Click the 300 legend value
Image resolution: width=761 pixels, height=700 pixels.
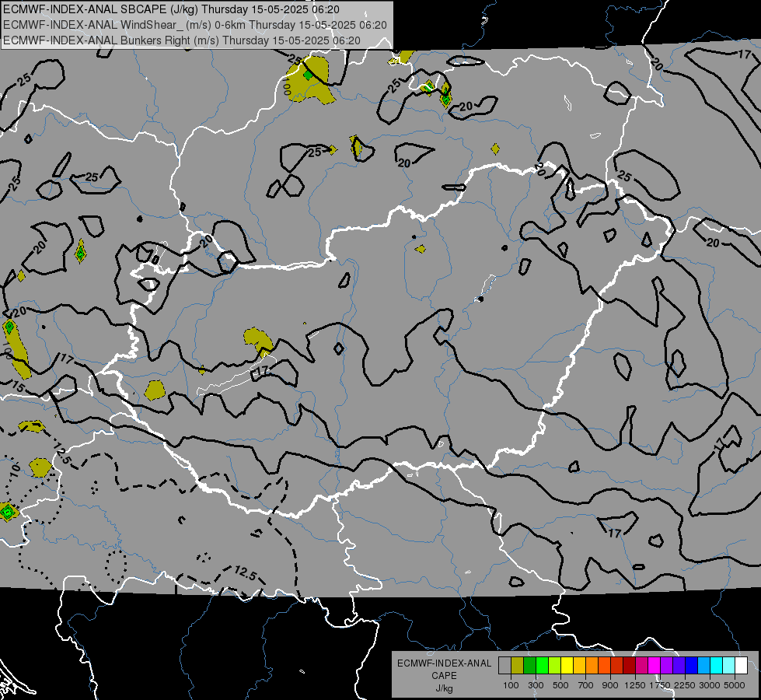coord(536,685)
